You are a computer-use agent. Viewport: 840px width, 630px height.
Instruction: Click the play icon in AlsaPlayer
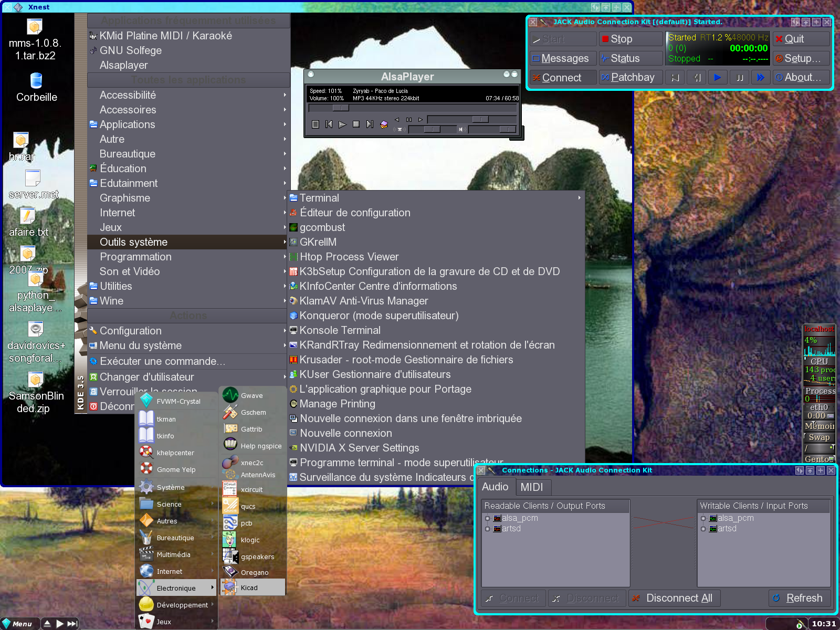[342, 124]
